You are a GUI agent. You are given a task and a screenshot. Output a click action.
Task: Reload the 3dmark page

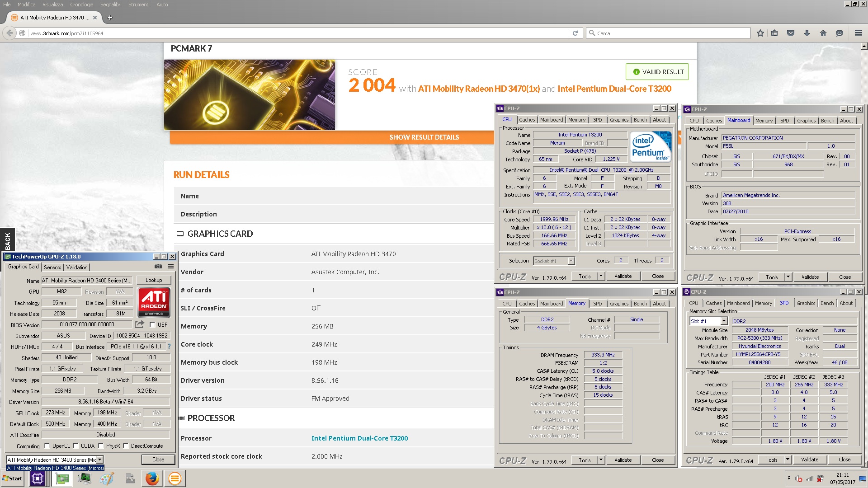pyautogui.click(x=575, y=33)
